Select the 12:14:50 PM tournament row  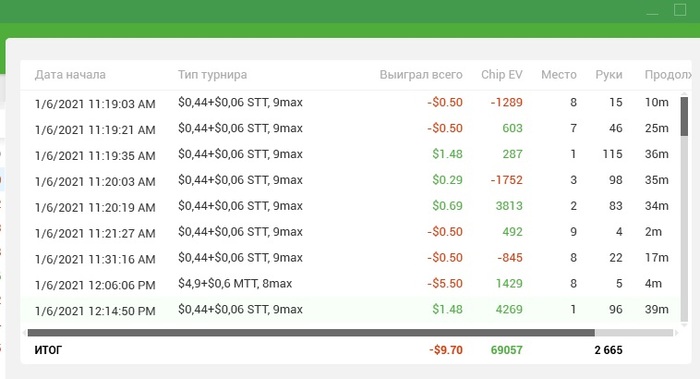(350, 310)
